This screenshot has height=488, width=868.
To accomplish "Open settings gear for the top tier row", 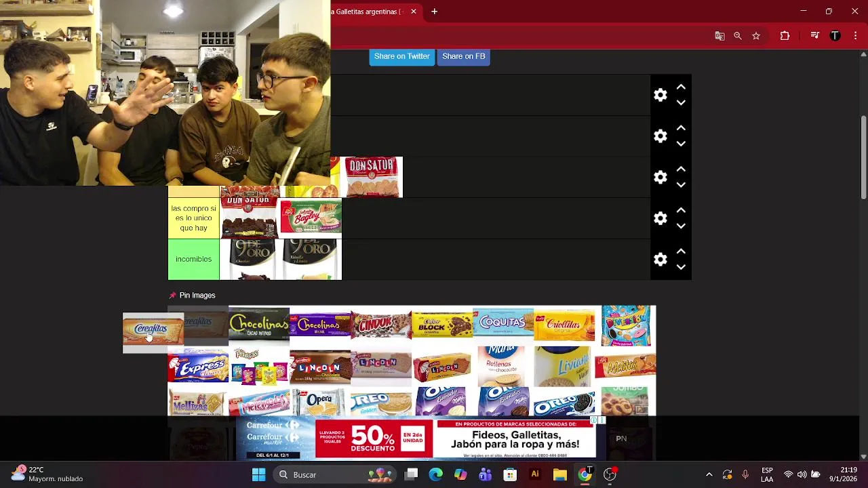I will tap(660, 95).
